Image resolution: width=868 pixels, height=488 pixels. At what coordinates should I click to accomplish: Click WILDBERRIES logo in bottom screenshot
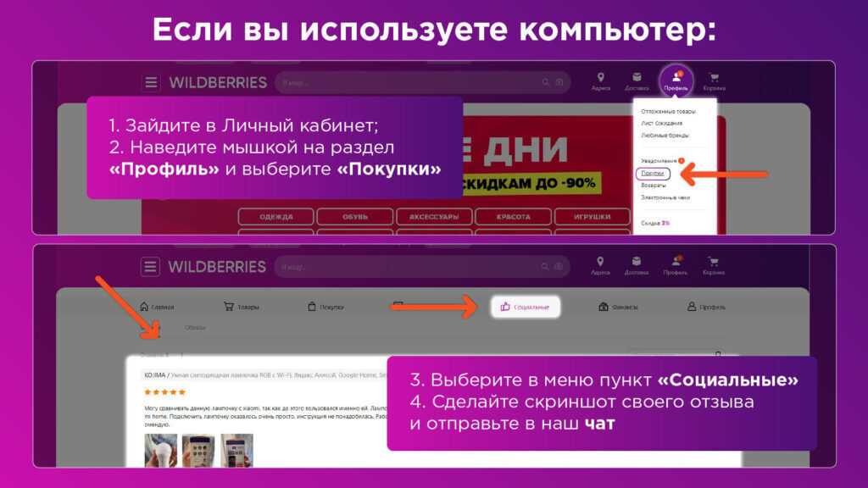tap(217, 267)
